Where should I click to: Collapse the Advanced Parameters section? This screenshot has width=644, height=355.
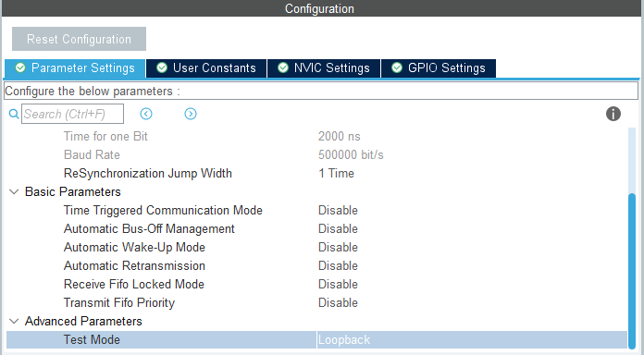click(14, 321)
